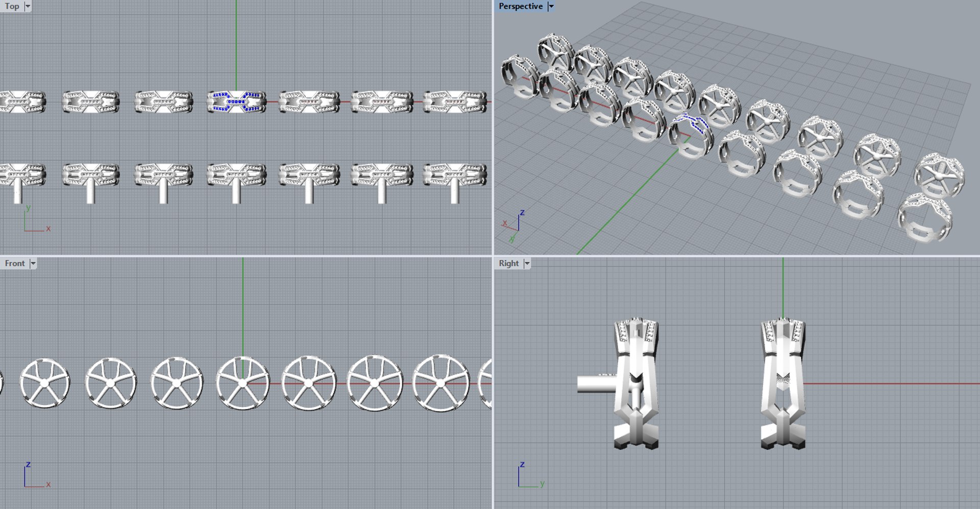Open the Right viewport dropdown arrow menu
The height and width of the screenshot is (509, 980).
click(527, 263)
